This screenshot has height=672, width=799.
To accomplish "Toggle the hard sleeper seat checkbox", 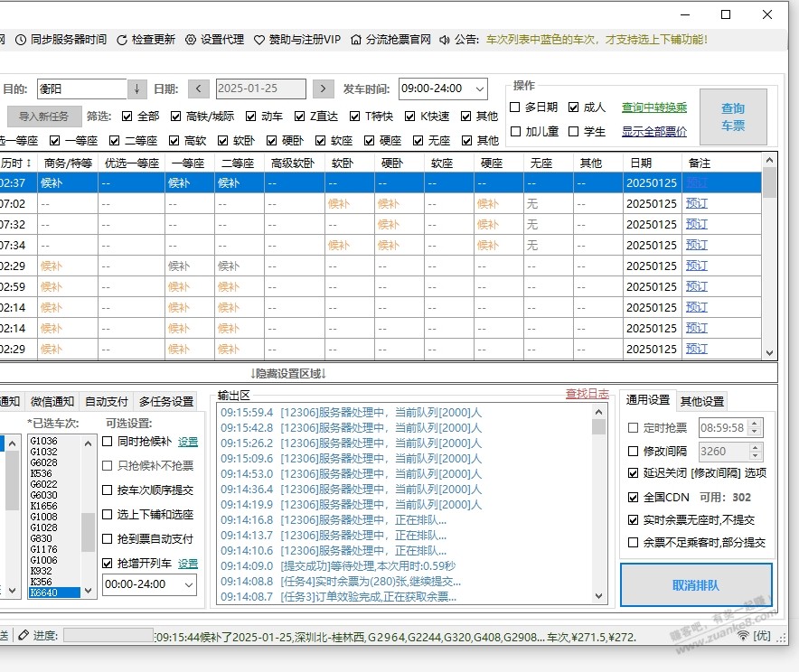I will (271, 141).
